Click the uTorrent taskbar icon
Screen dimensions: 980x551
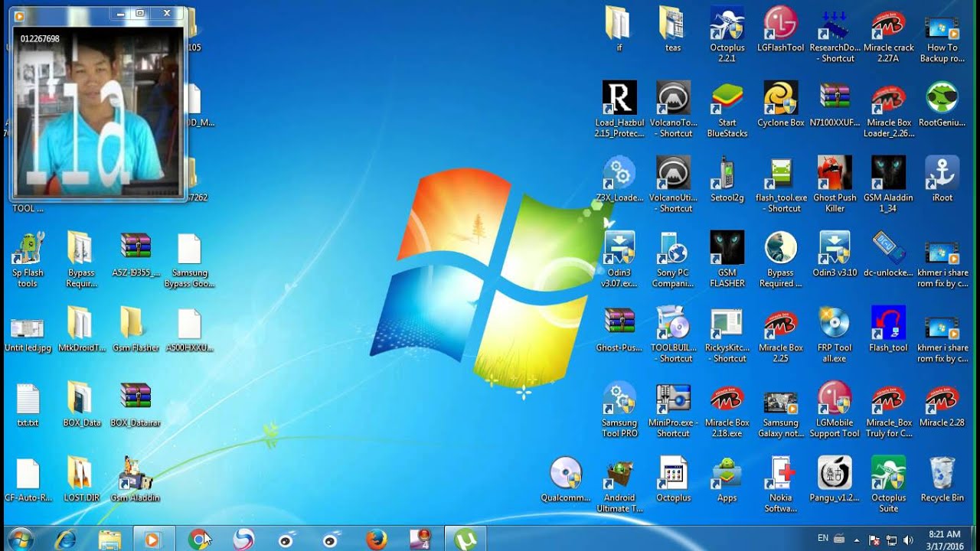tap(465, 540)
